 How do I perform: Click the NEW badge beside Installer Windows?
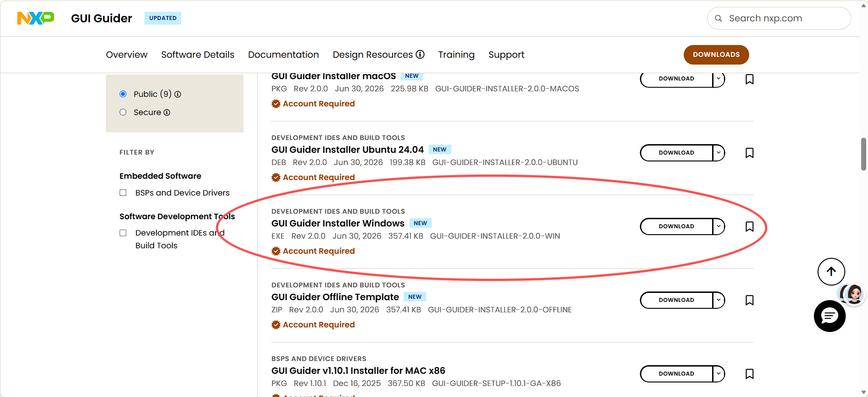coord(420,223)
